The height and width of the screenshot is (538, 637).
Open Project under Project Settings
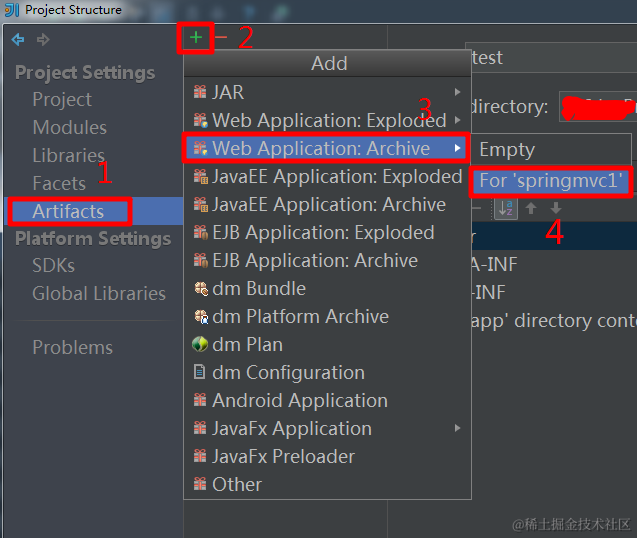[62, 100]
